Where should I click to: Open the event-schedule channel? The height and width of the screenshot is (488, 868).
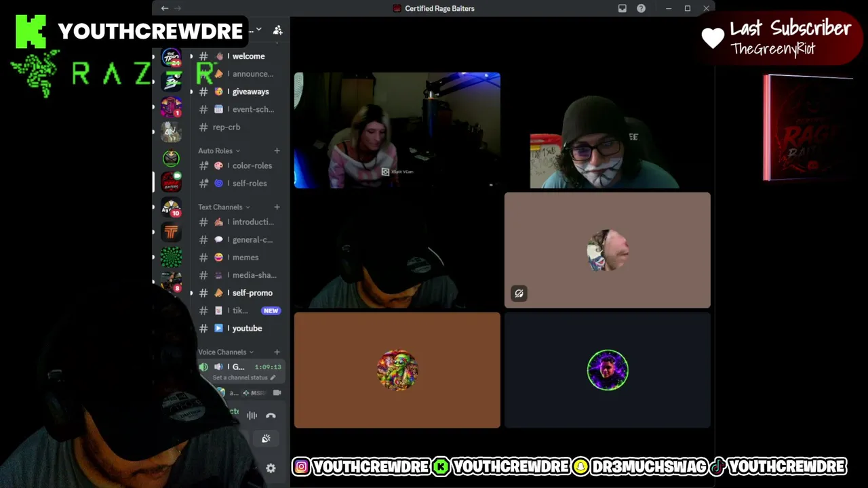[237, 109]
